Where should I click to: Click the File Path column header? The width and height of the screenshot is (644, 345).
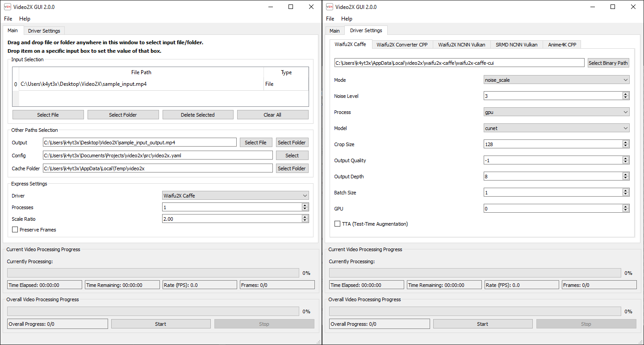click(x=141, y=72)
